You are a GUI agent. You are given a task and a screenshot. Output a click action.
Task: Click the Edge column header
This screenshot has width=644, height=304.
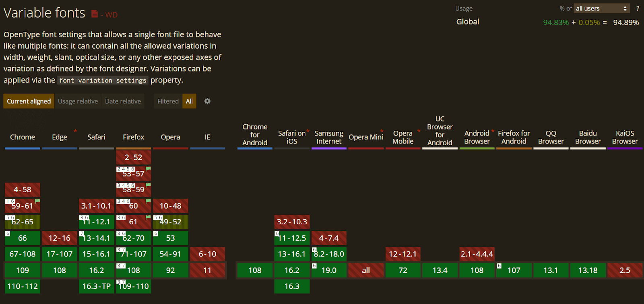pos(60,137)
